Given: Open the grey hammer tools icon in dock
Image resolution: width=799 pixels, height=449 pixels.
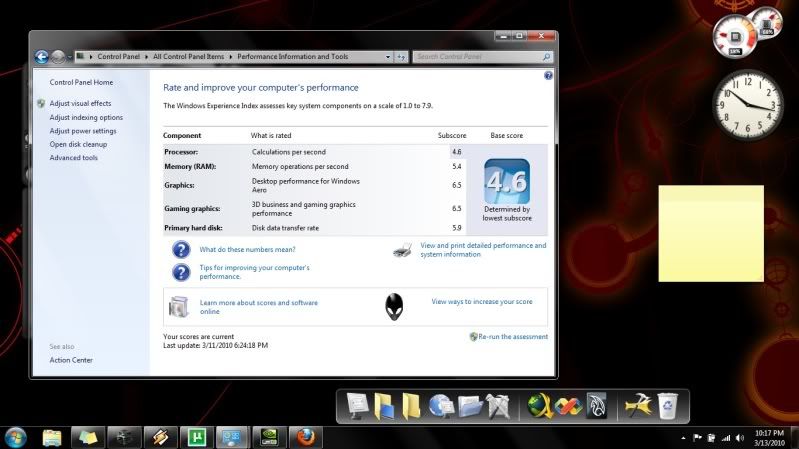Looking at the screenshot, I should tap(497, 406).
